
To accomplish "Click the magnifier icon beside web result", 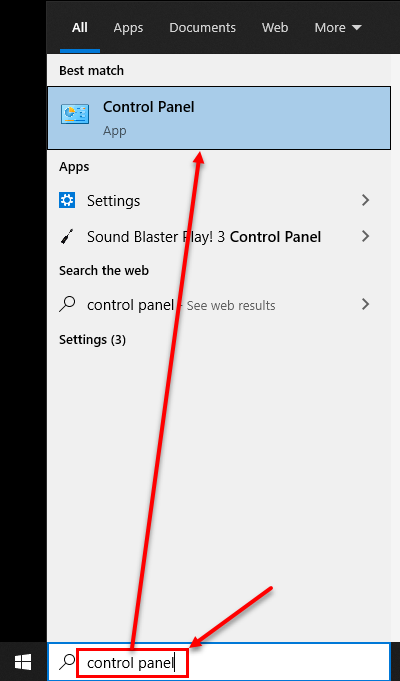I will (x=67, y=304).
